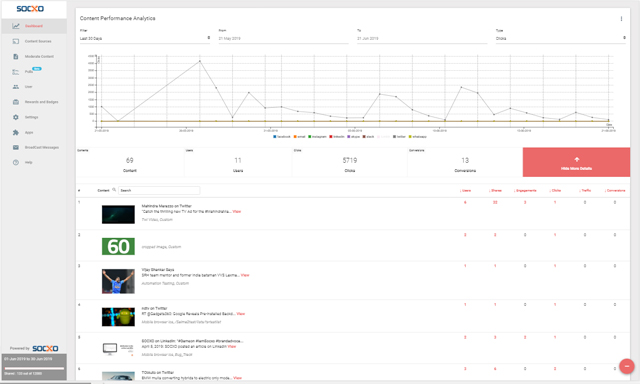
Task: Click the Hide More Details button
Action: (576, 162)
